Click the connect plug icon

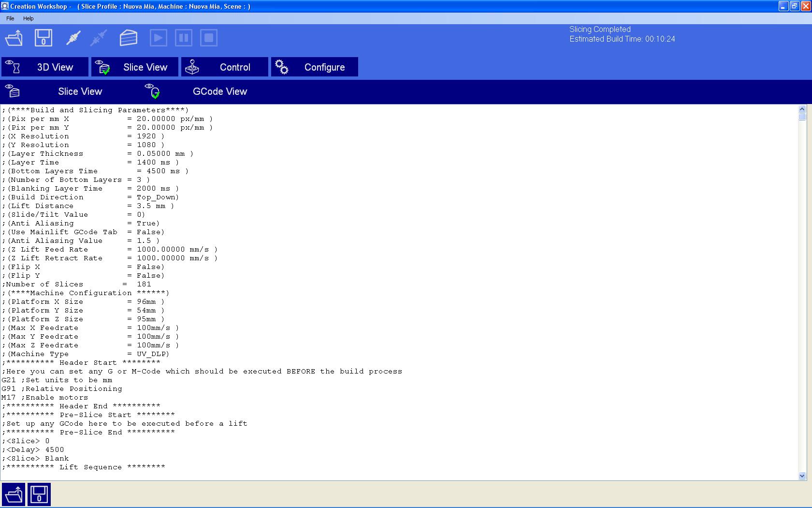click(73, 38)
